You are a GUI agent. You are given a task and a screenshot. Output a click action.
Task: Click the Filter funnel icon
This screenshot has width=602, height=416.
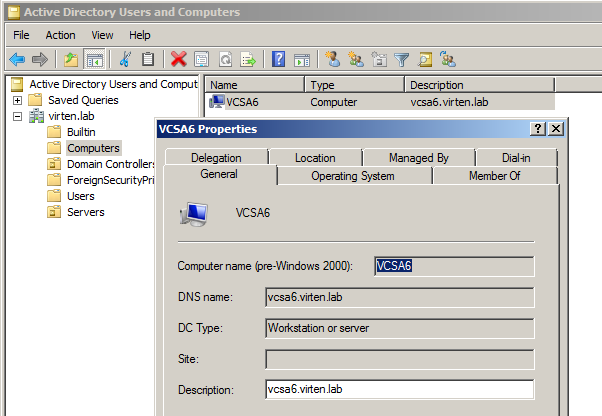point(402,60)
